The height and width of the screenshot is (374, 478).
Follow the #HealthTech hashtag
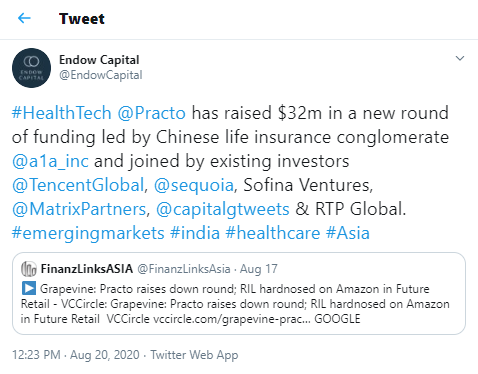(x=61, y=113)
